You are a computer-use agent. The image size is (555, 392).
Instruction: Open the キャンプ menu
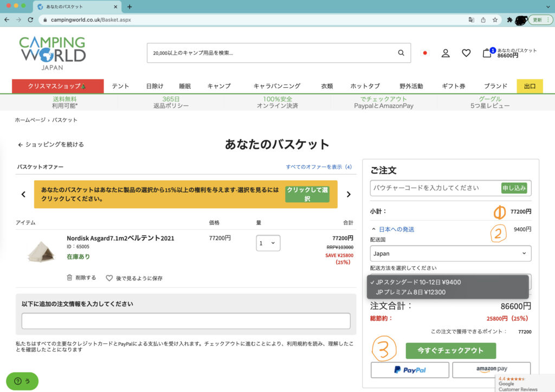coord(219,86)
